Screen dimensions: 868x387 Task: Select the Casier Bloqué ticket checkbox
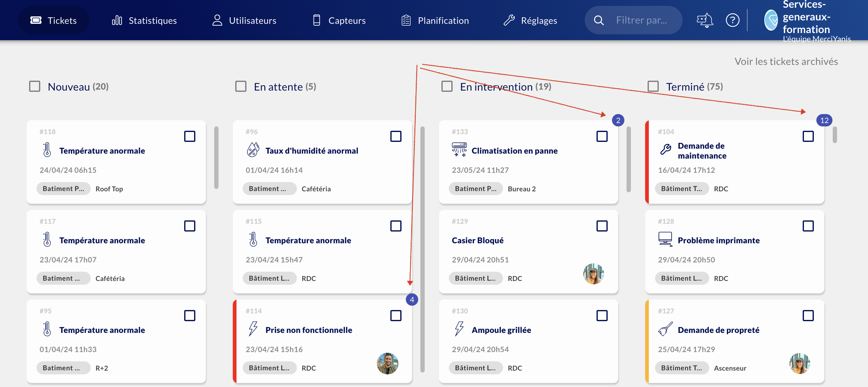602,226
